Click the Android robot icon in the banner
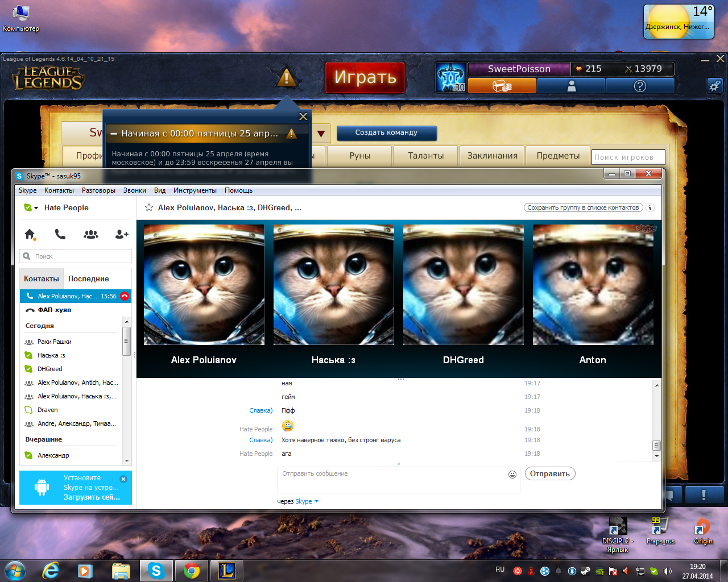The width and height of the screenshot is (728, 582). coord(42,487)
